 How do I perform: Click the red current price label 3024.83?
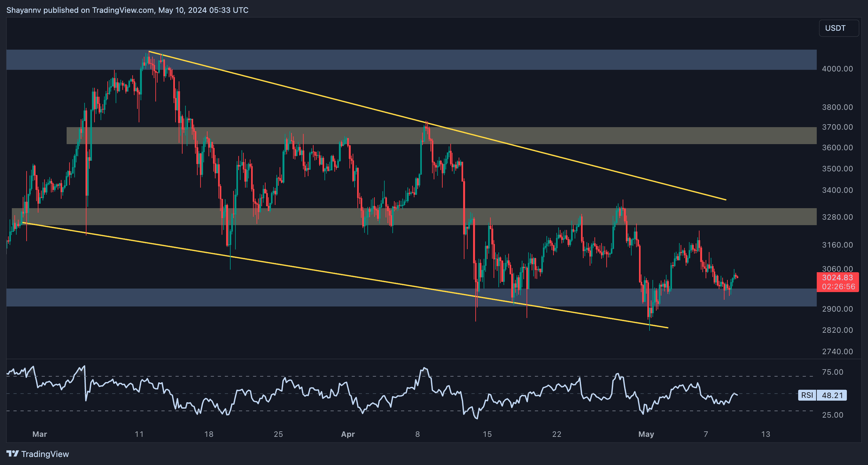pos(838,278)
